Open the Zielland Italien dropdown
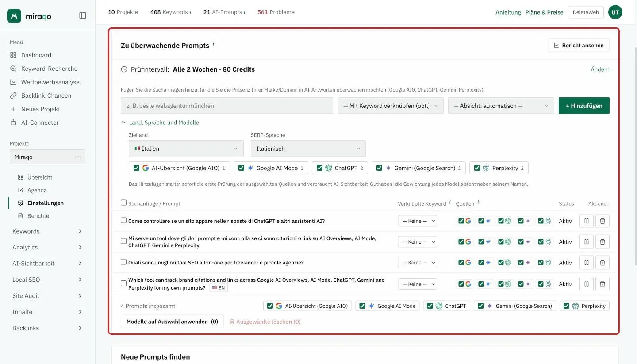Screen dimensions: 637x364 (186, 149)
